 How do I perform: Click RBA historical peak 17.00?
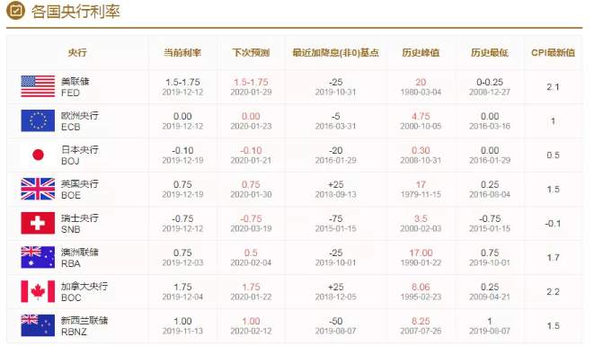coord(421,253)
